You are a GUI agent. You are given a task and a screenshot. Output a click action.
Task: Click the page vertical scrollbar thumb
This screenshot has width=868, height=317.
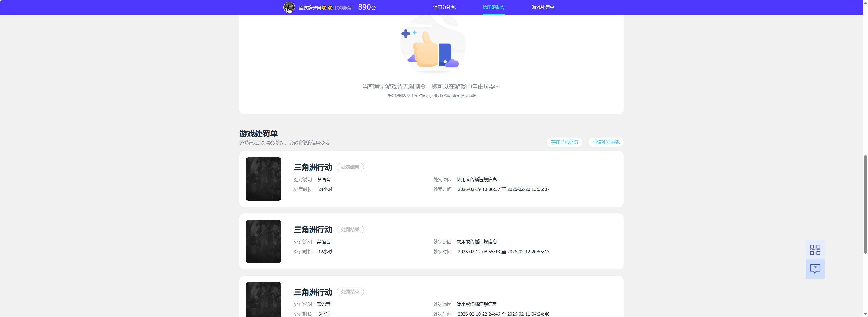[x=865, y=204]
